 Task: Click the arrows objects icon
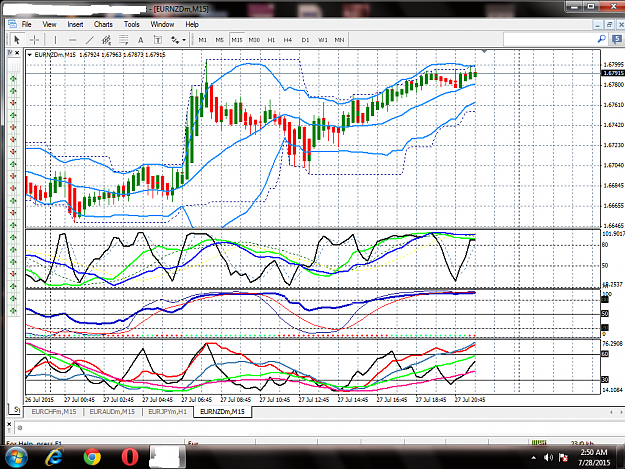click(x=175, y=40)
